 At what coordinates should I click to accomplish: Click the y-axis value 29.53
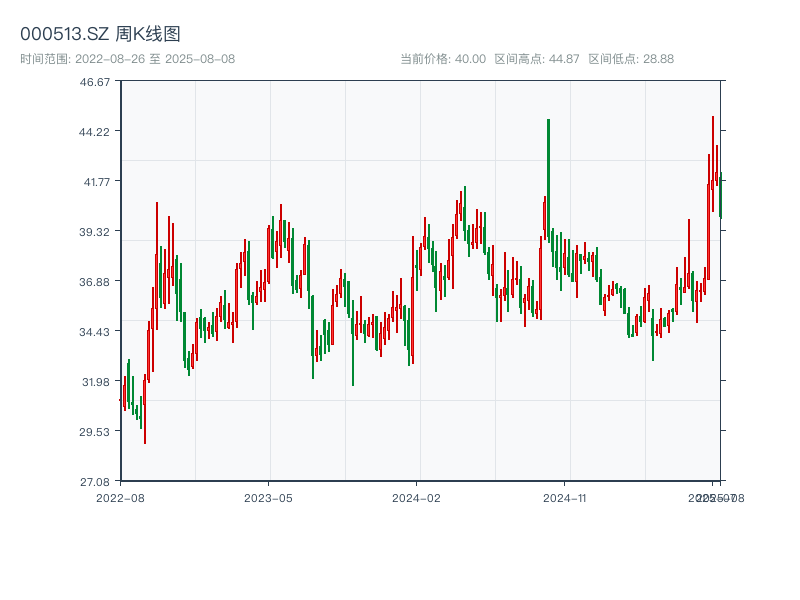click(94, 432)
